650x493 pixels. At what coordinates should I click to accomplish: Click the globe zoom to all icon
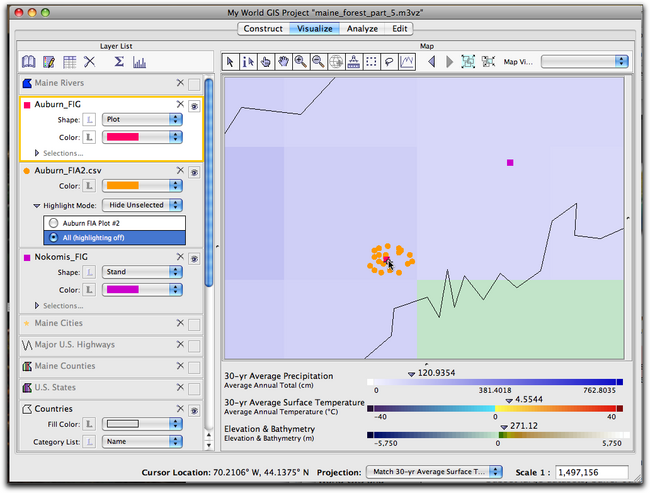336,62
